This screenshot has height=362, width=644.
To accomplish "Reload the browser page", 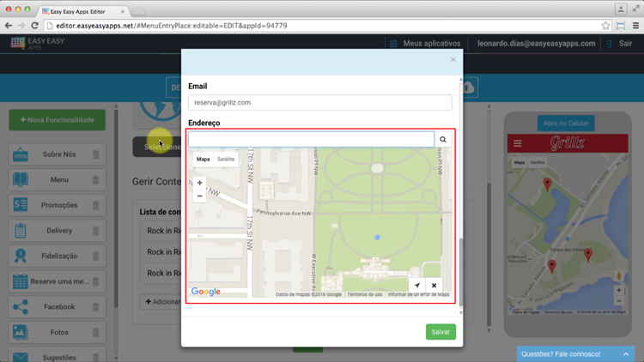I will coord(34,26).
